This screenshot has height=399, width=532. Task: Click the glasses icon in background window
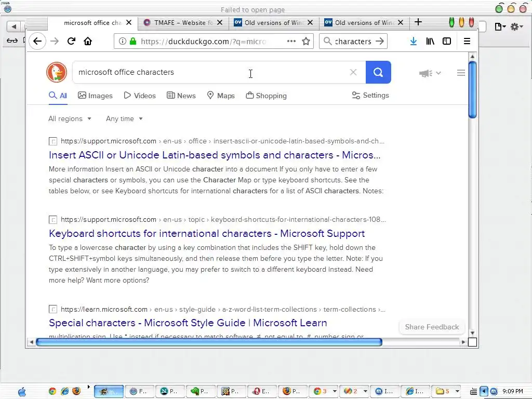tap(12, 41)
